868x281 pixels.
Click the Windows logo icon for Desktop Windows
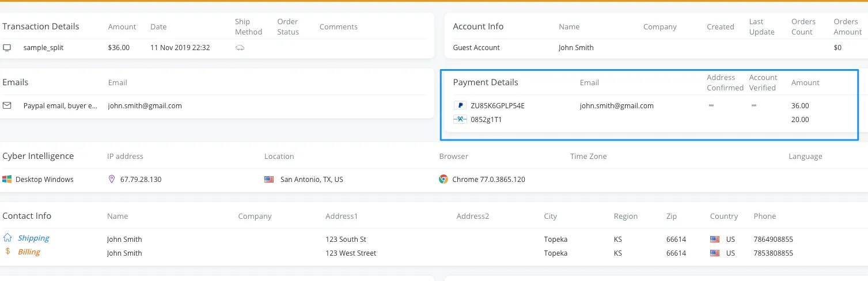click(x=7, y=180)
